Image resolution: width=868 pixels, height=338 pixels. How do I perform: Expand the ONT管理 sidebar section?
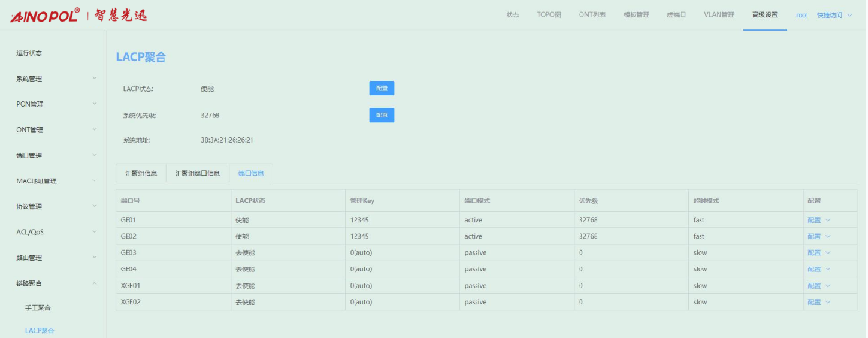[54, 130]
